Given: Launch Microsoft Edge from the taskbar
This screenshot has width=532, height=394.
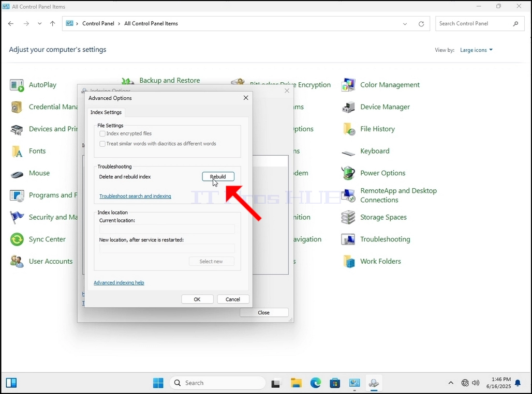Looking at the screenshot, I should click(x=316, y=383).
